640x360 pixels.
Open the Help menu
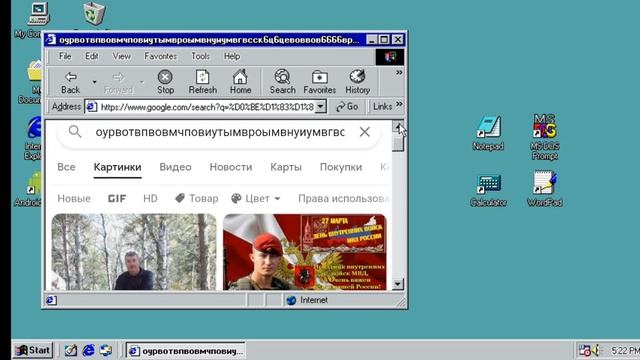[231, 56]
